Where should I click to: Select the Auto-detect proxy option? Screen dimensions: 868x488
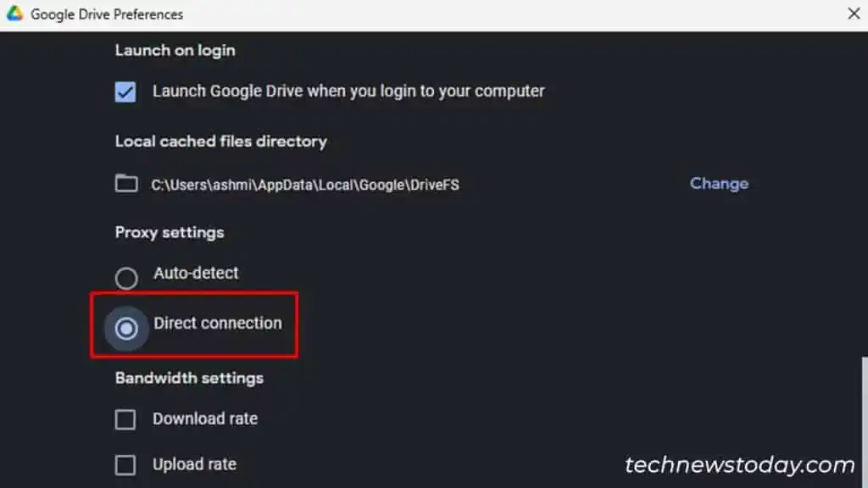[x=126, y=278]
